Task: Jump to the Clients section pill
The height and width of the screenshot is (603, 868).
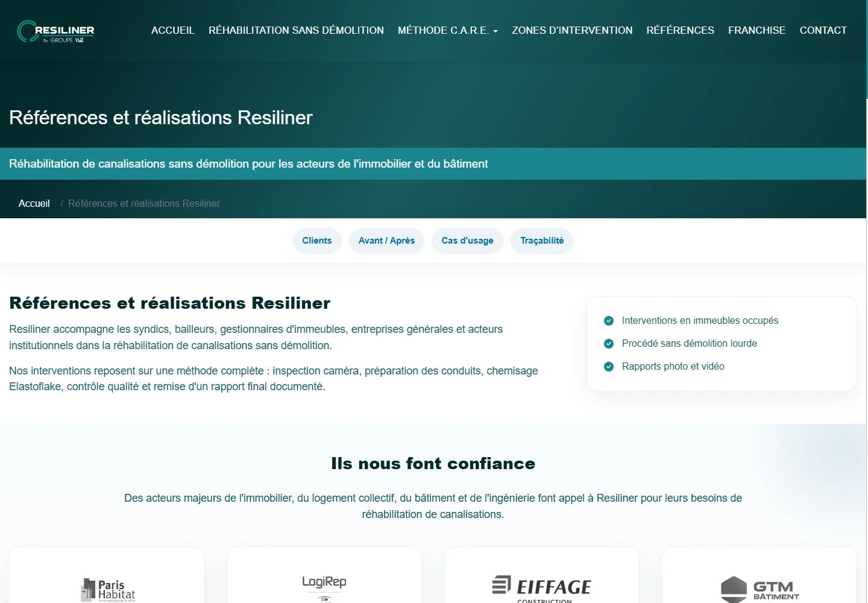Action: point(317,241)
